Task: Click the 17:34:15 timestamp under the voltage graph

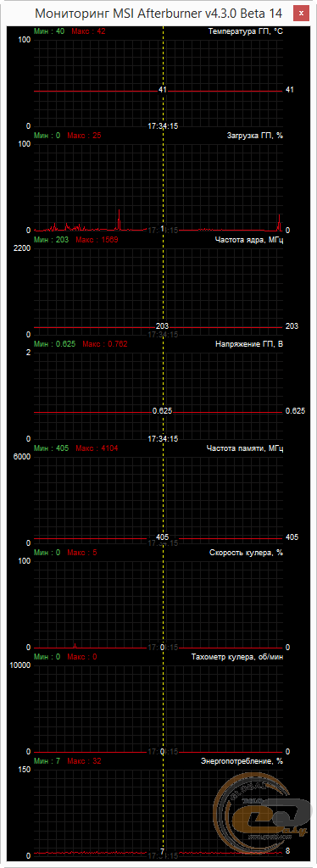Action: coord(163,439)
